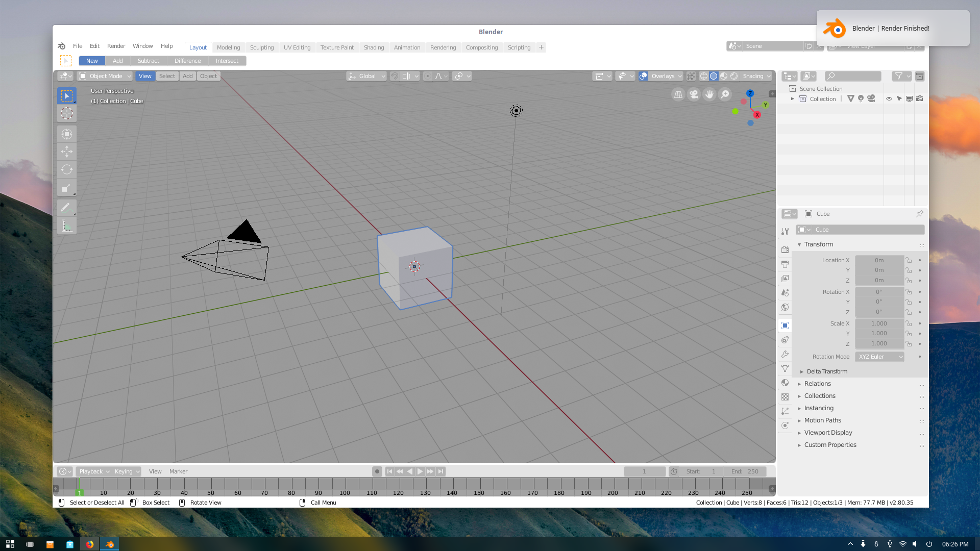Select the Select Box tool
The width and height of the screenshot is (980, 551).
tap(67, 96)
